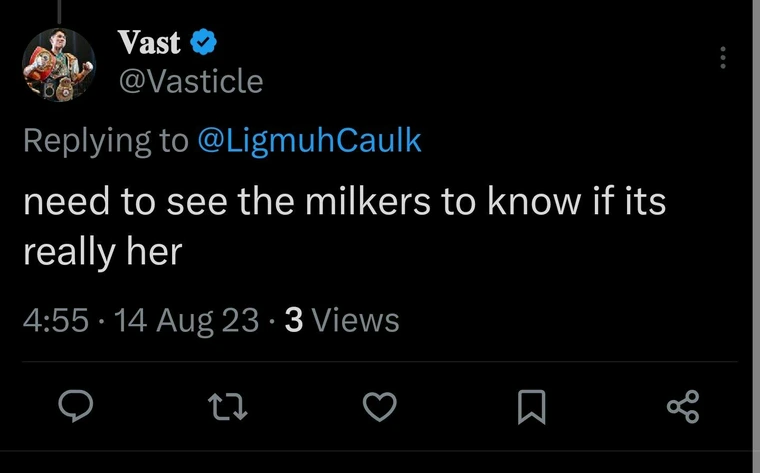Click the thread connector line above avatar
This screenshot has height=473, width=760.
59,12
